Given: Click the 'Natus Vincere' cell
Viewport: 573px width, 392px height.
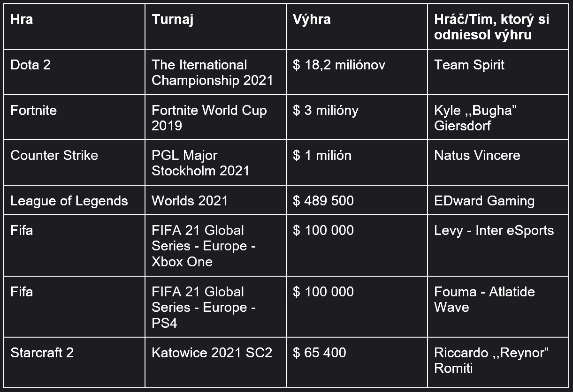Looking at the screenshot, I should 498,163.
